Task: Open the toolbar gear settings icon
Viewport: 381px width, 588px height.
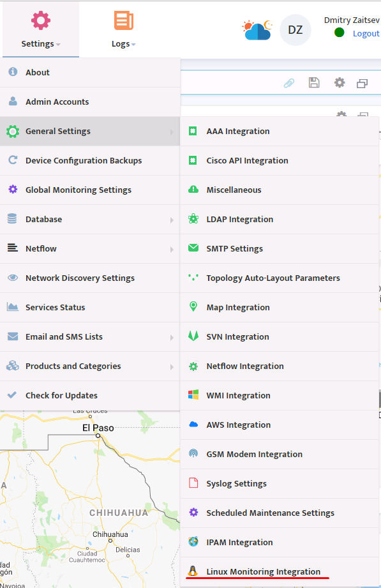Action: tap(340, 82)
